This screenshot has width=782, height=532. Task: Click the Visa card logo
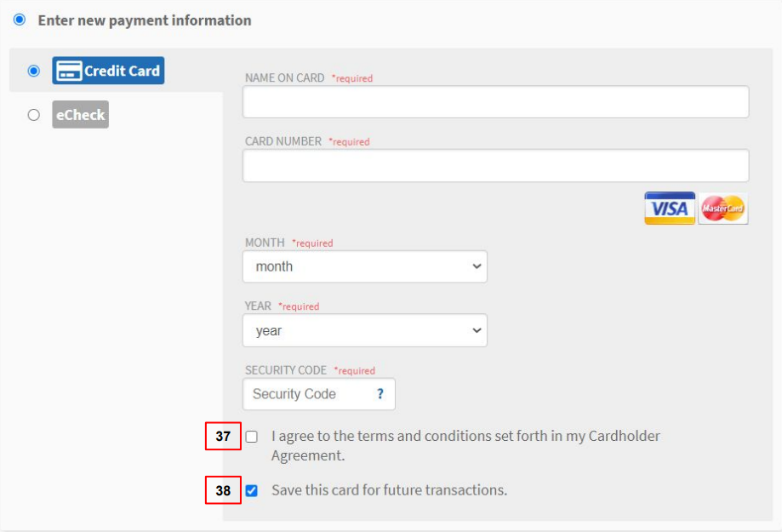670,208
